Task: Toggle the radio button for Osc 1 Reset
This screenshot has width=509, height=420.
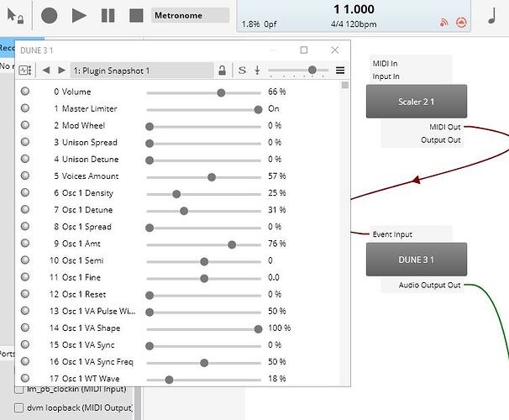Action: pos(25,294)
